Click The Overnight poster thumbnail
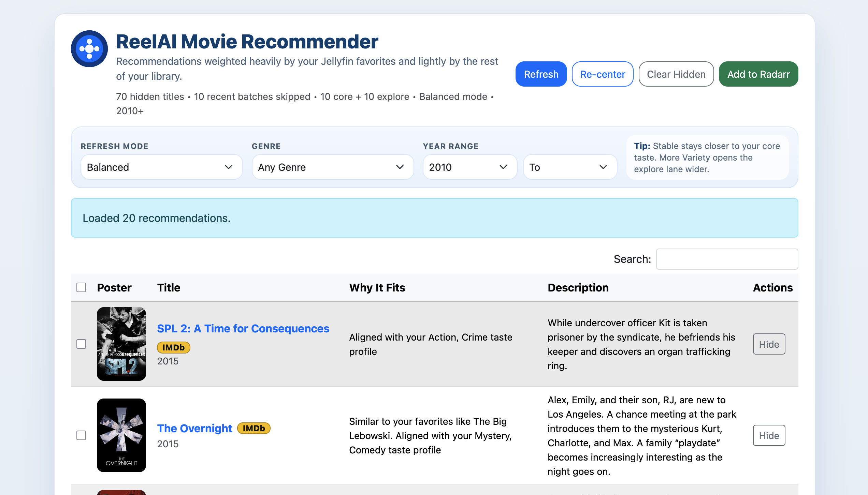This screenshot has height=495, width=868. tap(121, 435)
